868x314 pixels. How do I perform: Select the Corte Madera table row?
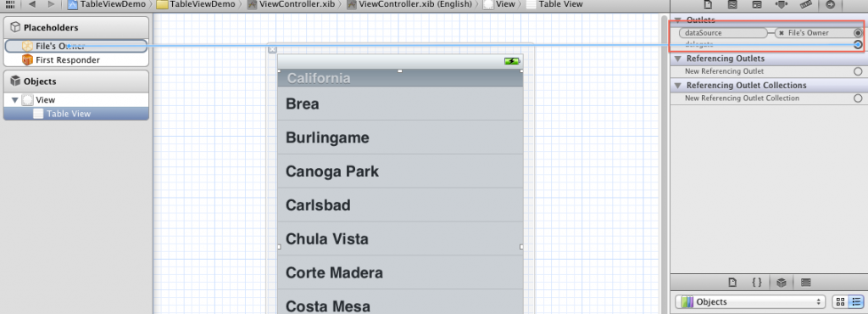400,272
